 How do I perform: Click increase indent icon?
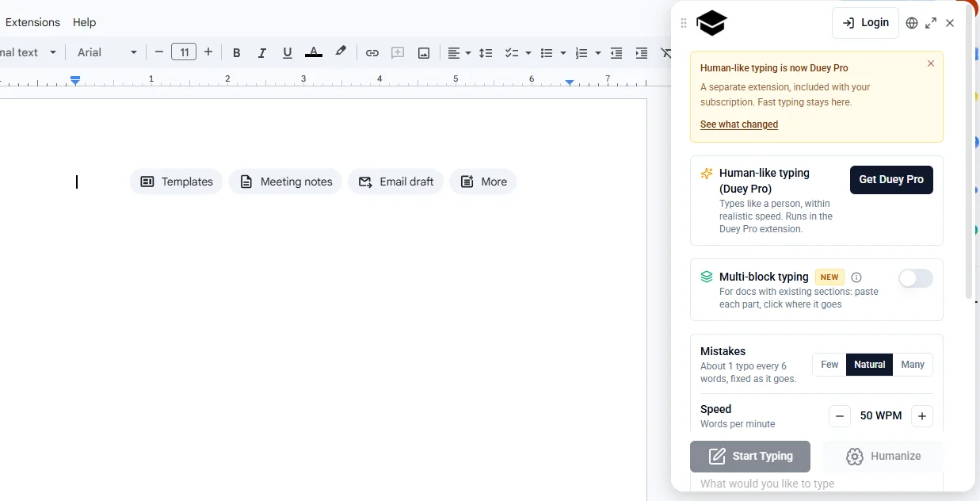pyautogui.click(x=642, y=53)
